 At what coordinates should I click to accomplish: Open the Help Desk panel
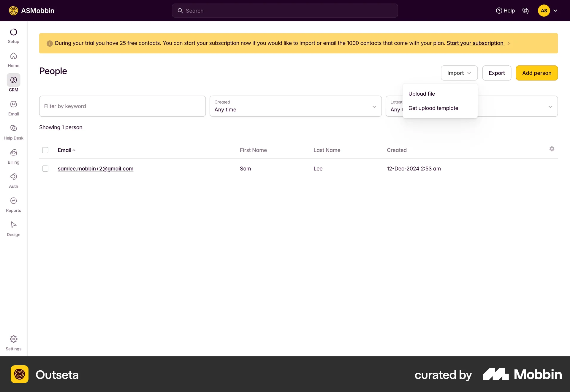[13, 132]
